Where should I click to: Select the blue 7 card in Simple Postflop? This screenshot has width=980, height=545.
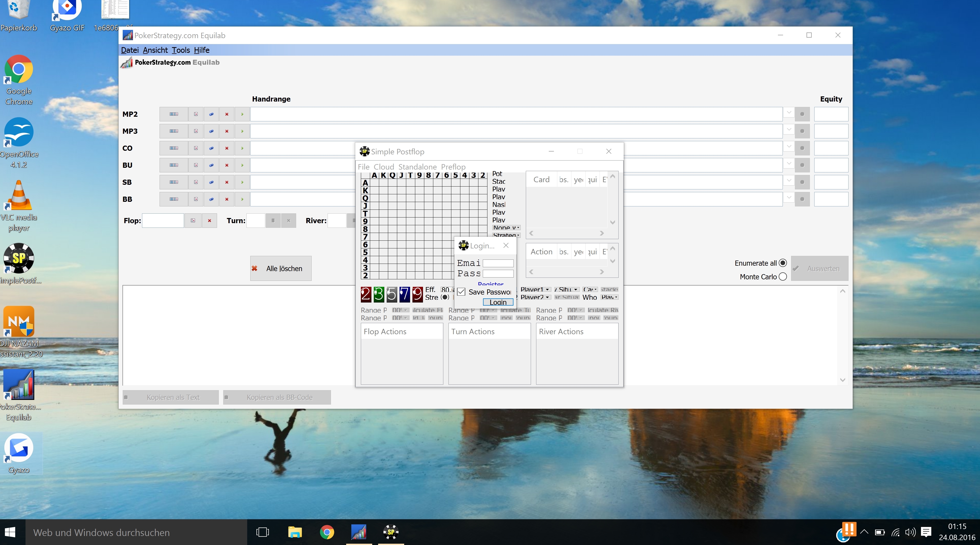tap(405, 294)
